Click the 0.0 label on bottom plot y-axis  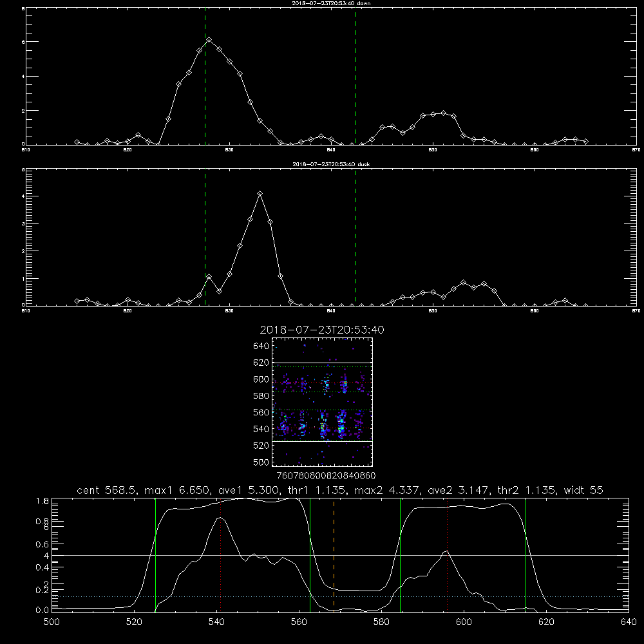tap(42, 611)
